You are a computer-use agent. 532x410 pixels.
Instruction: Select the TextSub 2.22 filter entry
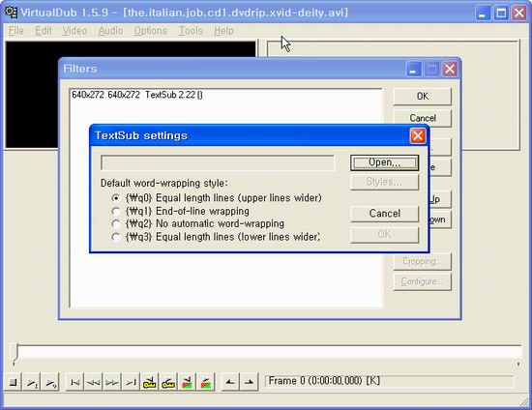137,95
